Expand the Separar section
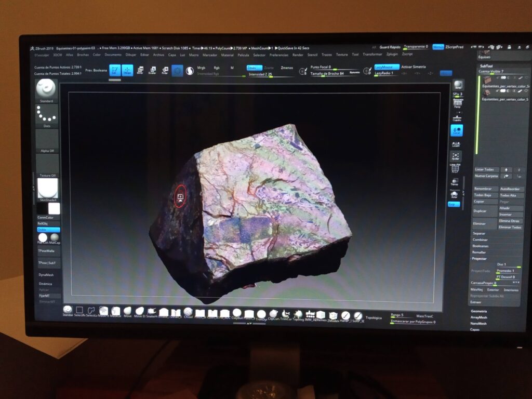 pyautogui.click(x=478, y=233)
